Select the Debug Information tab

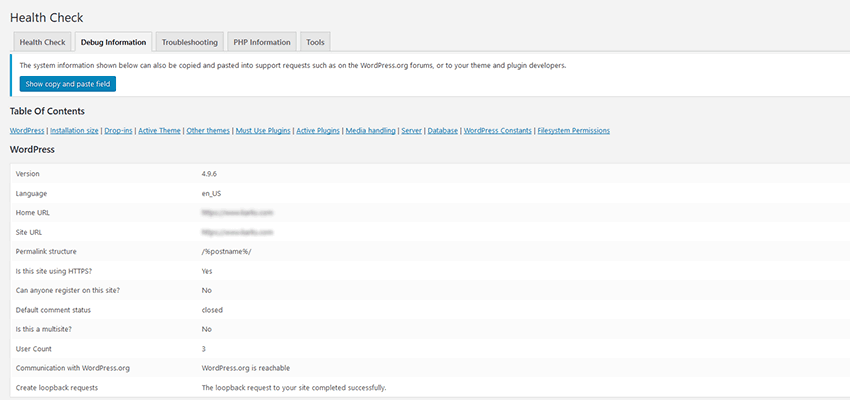113,42
